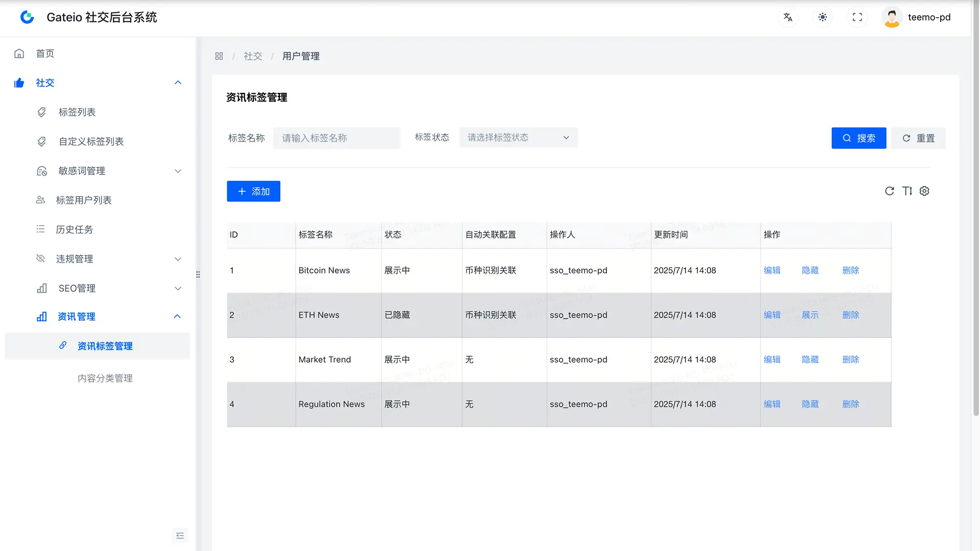Edit the ETH News row
Viewport: 980px width, 551px height.
tap(772, 315)
